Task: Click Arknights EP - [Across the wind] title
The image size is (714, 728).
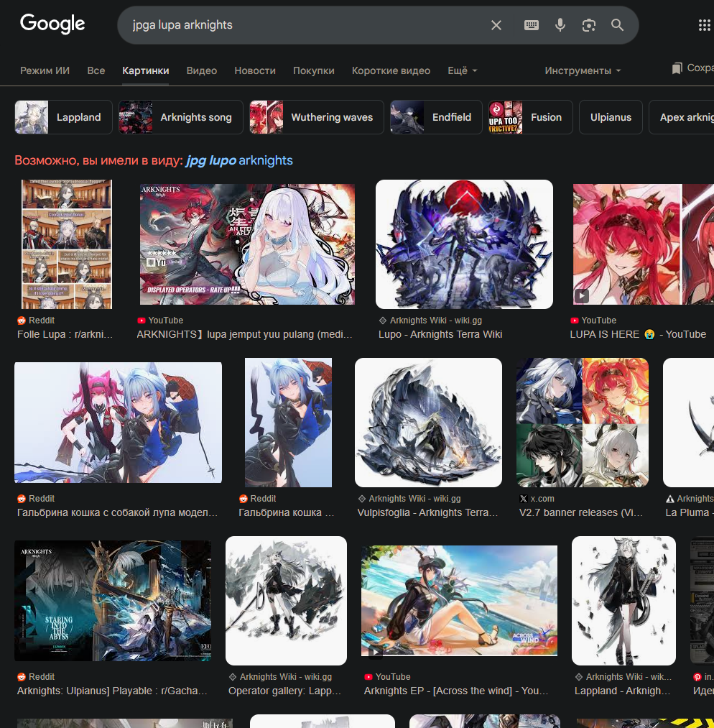Action: [x=456, y=691]
